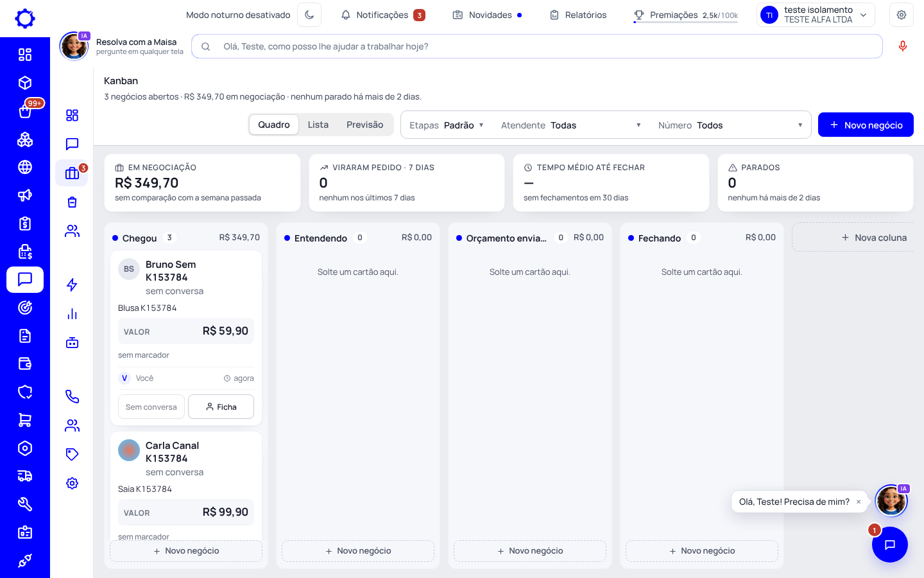This screenshot has height=578, width=924.
Task: Click the red microphone icon
Action: pos(903,46)
